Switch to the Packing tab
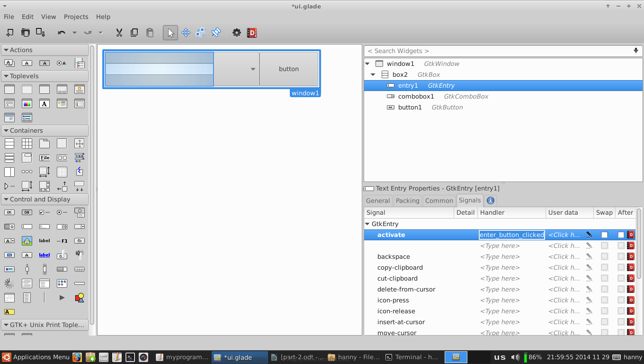Viewport: 644px width, 364px height. point(407,200)
